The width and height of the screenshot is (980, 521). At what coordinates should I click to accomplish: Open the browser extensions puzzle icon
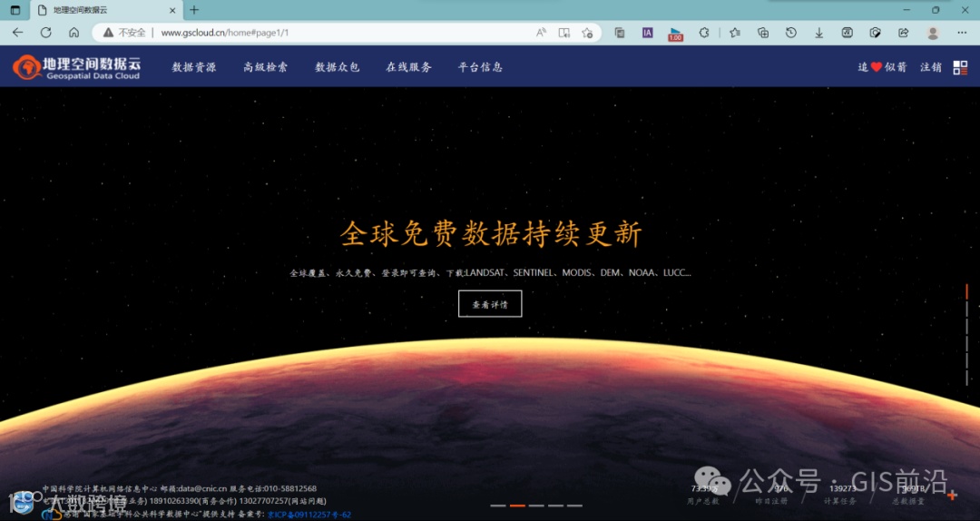(704, 33)
